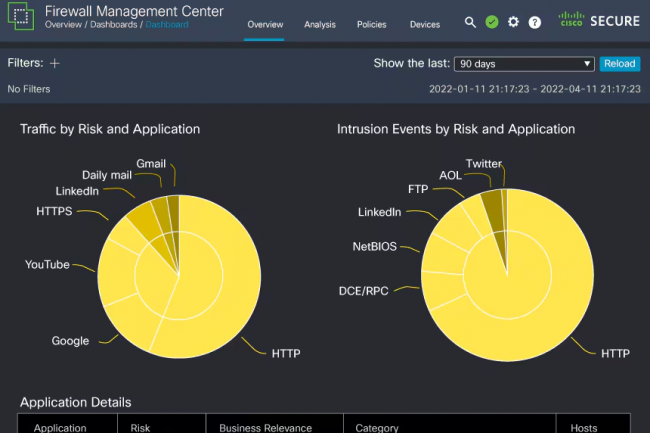Open the search magnifier icon

tap(471, 22)
